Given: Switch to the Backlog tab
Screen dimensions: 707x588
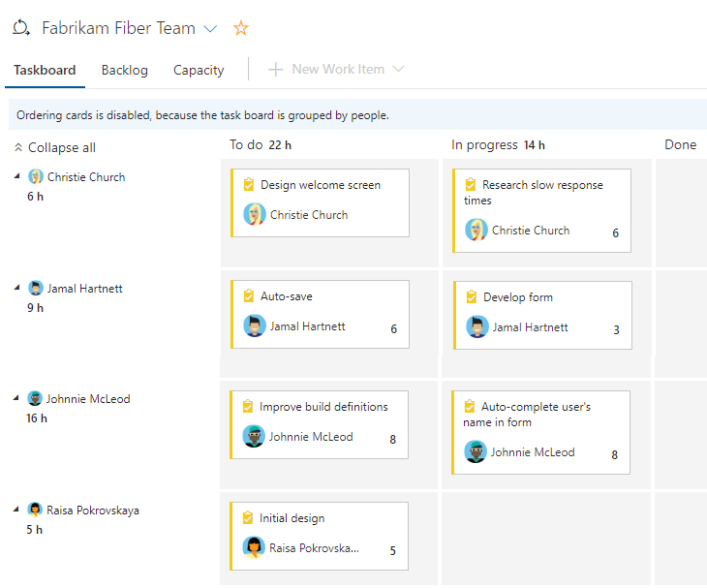Looking at the screenshot, I should [124, 70].
